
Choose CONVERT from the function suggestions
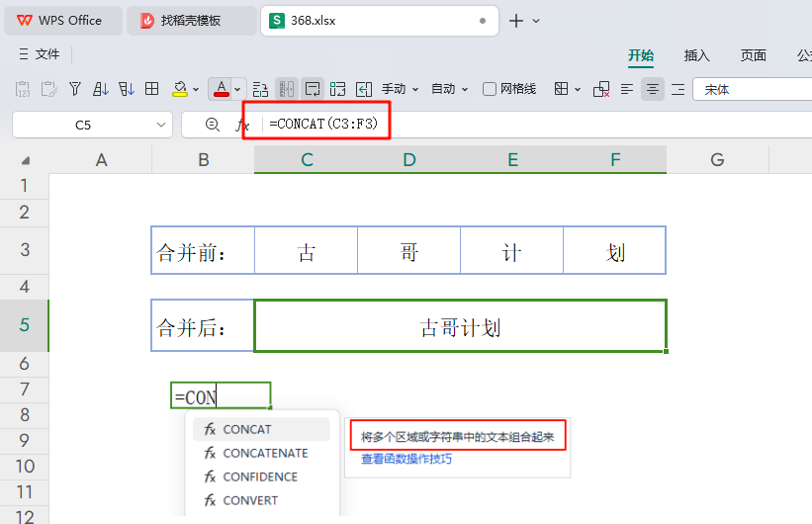[x=261, y=500]
